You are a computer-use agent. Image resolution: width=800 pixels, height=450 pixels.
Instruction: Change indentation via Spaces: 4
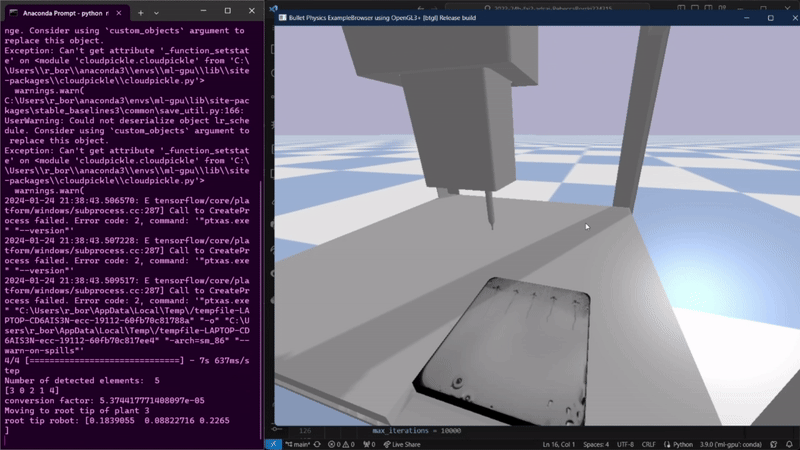(x=596, y=444)
